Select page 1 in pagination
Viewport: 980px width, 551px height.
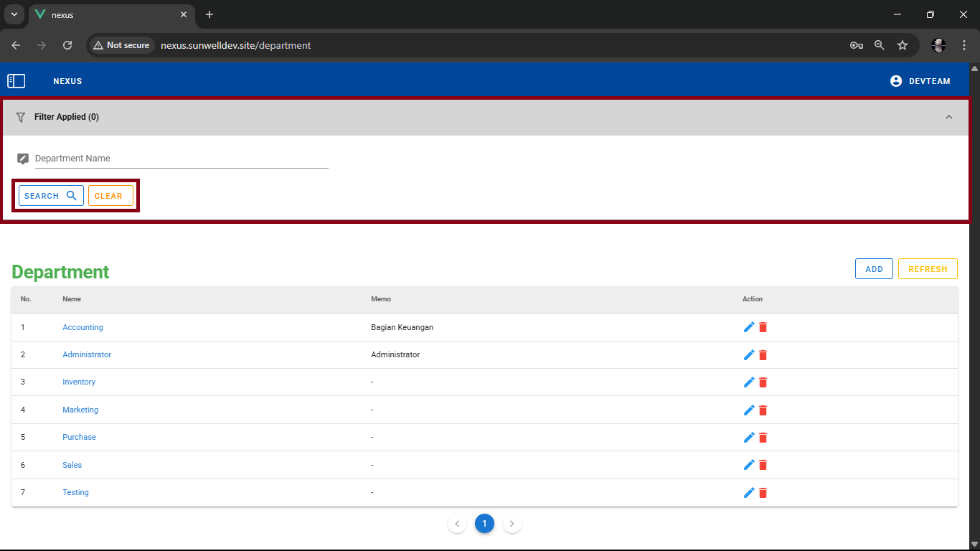[x=484, y=524]
